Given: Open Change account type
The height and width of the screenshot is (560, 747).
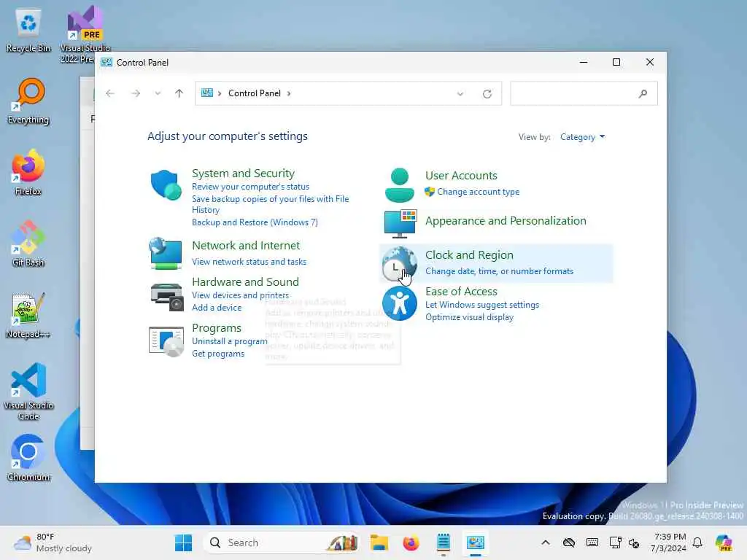Looking at the screenshot, I should pyautogui.click(x=479, y=192).
